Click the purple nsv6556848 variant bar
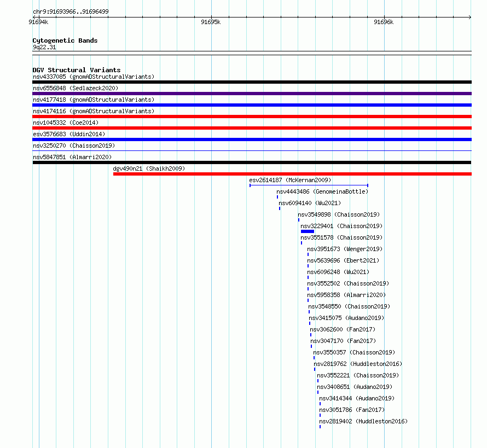The width and height of the screenshot is (487, 448). tap(252, 94)
